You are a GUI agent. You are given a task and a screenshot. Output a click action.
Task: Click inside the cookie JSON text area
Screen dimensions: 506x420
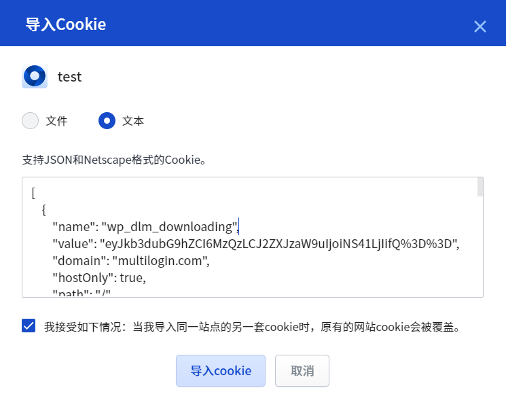pos(253,237)
